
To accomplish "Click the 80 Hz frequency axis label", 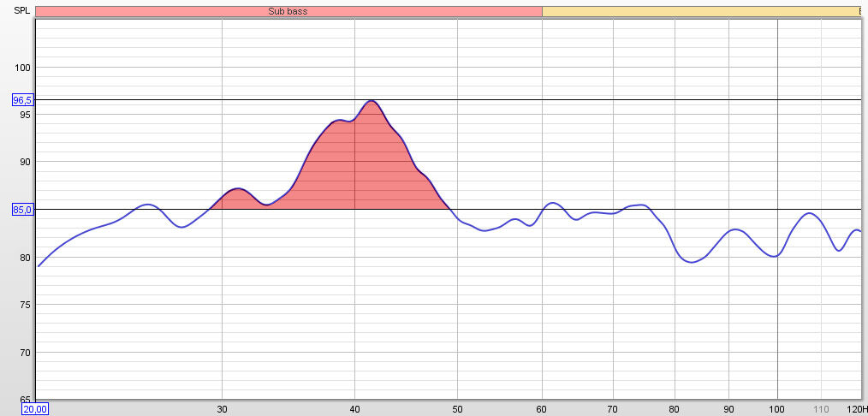I will pyautogui.click(x=675, y=409).
